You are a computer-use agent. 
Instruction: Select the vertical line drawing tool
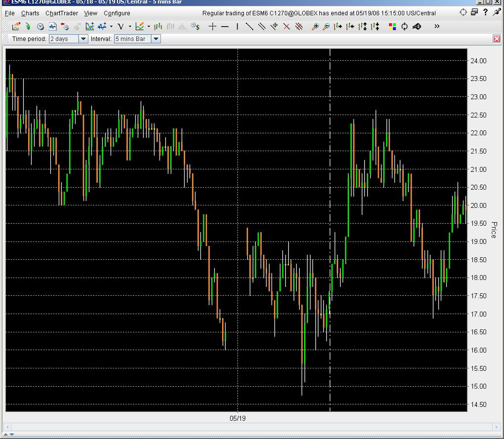tap(237, 26)
